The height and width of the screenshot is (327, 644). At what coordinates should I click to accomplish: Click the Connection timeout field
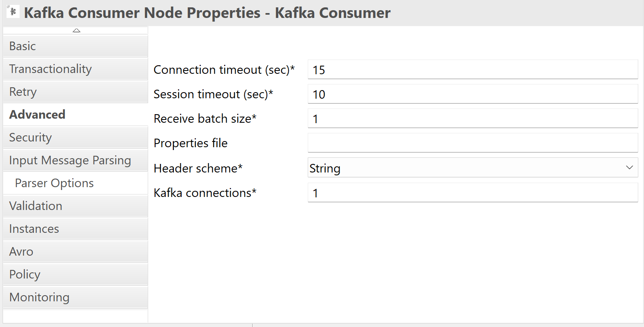473,70
